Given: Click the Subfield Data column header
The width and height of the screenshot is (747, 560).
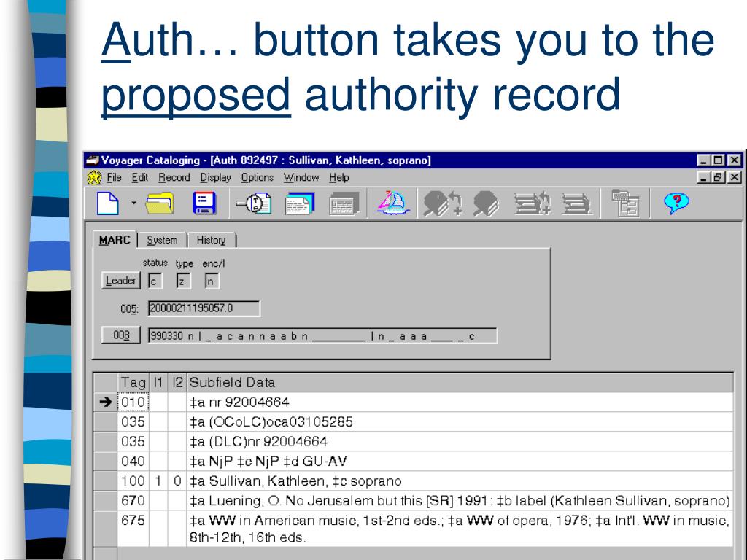Looking at the screenshot, I should (460, 382).
